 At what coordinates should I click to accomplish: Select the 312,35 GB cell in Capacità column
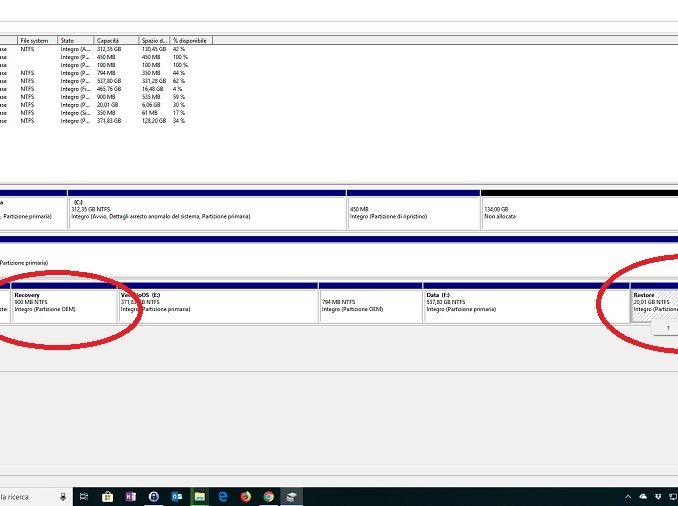pyautogui.click(x=109, y=49)
